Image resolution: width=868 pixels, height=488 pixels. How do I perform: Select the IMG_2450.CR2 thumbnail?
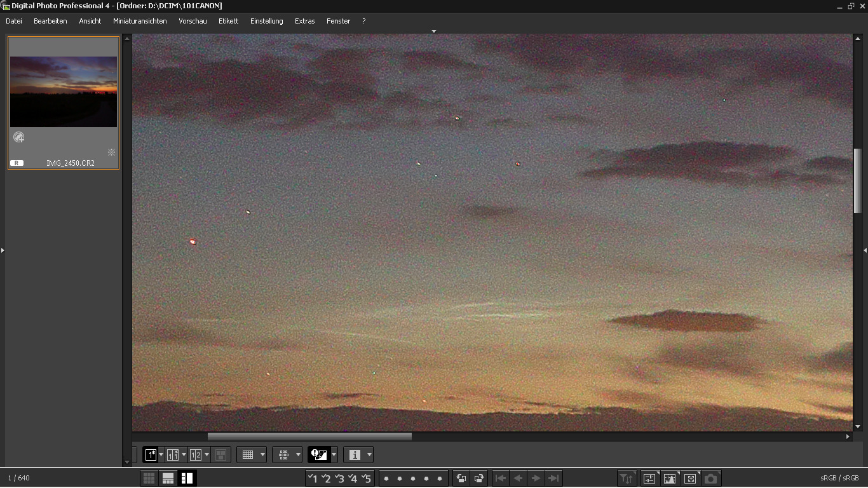[64, 92]
